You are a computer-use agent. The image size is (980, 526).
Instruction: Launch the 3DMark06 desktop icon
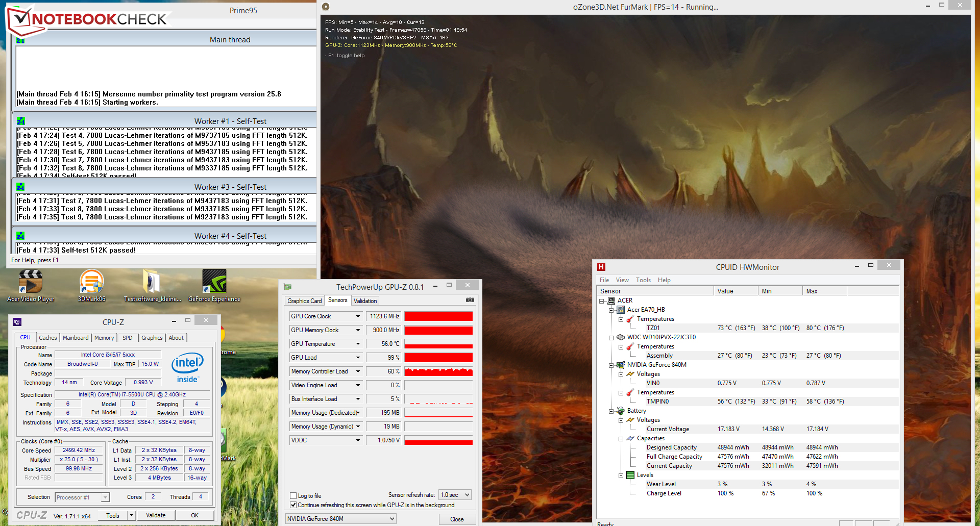click(x=92, y=286)
